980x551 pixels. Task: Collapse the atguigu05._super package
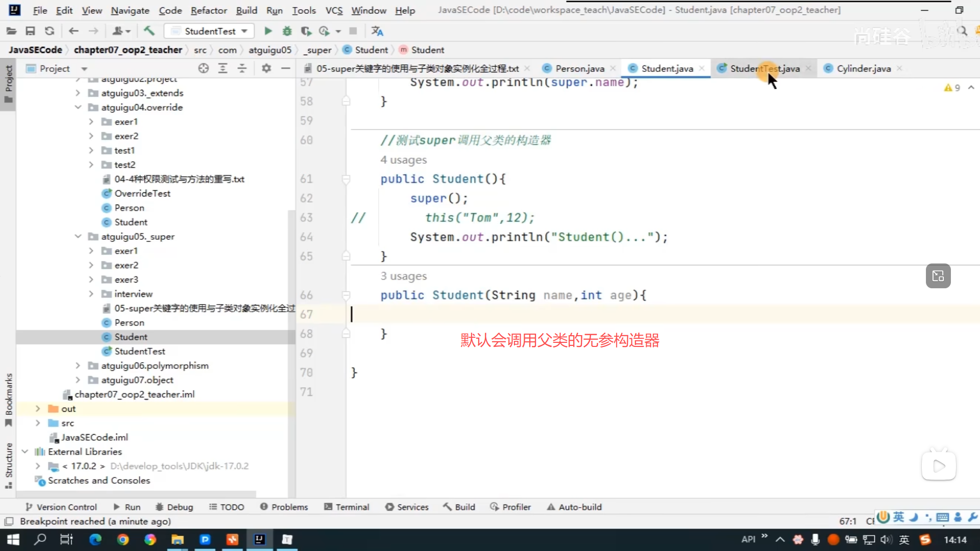[78, 236]
